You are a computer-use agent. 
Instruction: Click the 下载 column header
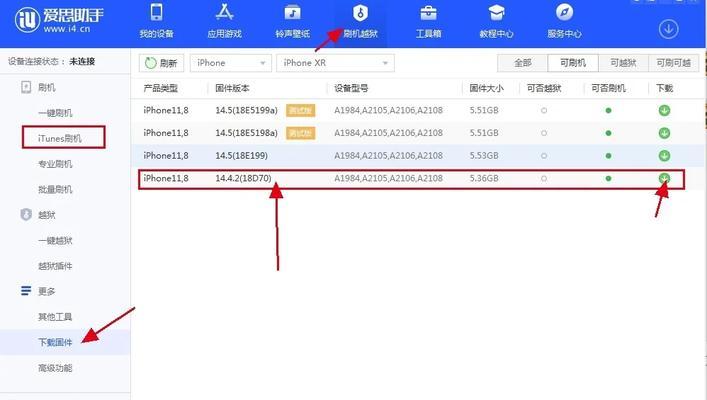664,88
